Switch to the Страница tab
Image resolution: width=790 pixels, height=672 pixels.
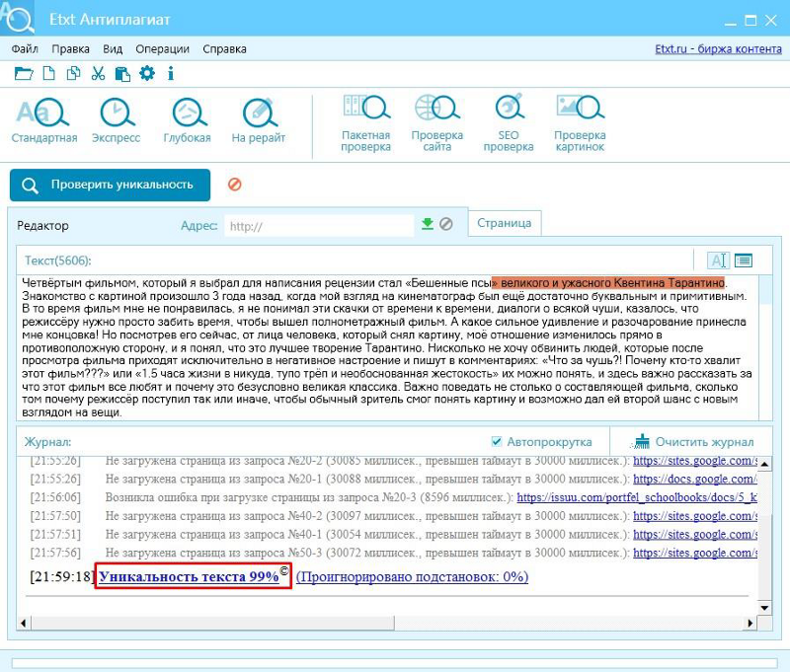504,223
